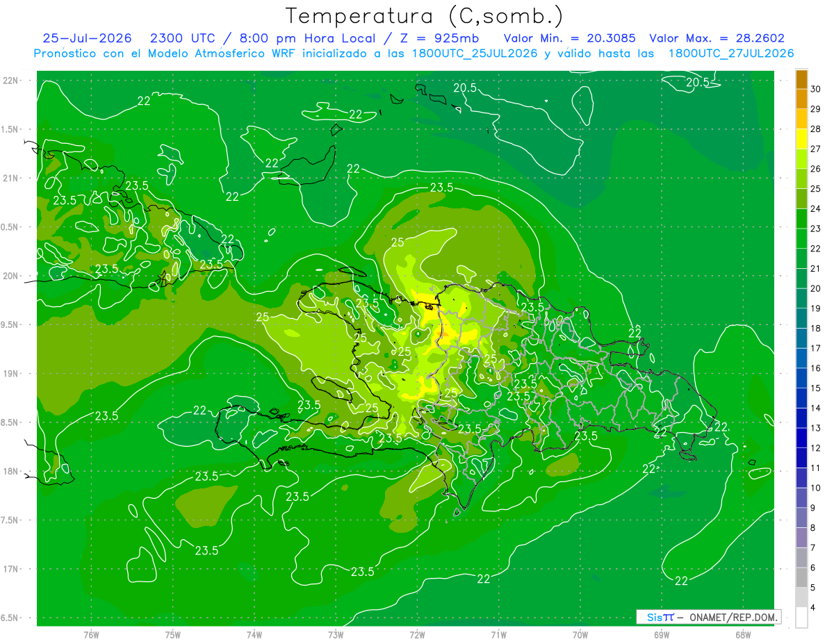Viewport: 834px width, 644px height.
Task: Pick the purple 7–8 swatch on color bar
Action: tap(801, 538)
